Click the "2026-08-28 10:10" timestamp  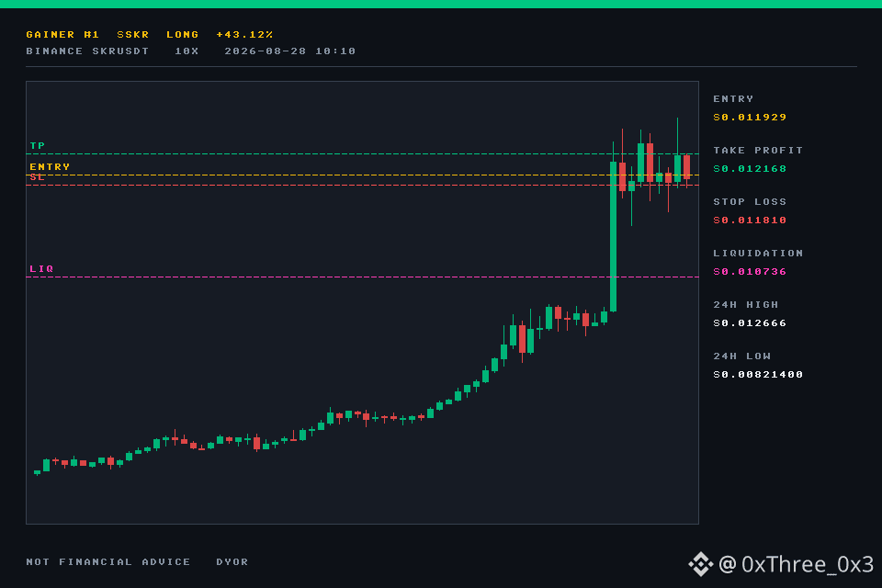289,51
